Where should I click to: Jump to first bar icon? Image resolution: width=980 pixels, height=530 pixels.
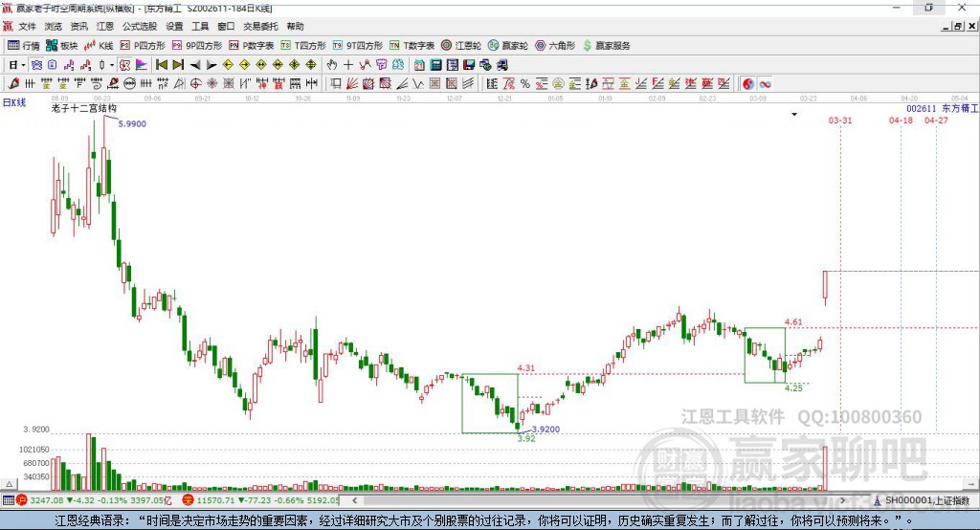[x=161, y=65]
